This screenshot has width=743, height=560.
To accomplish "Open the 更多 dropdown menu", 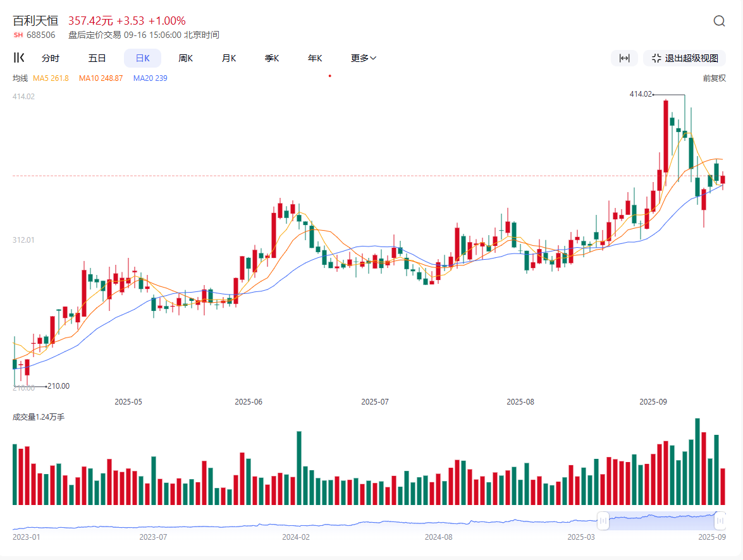I will (364, 58).
